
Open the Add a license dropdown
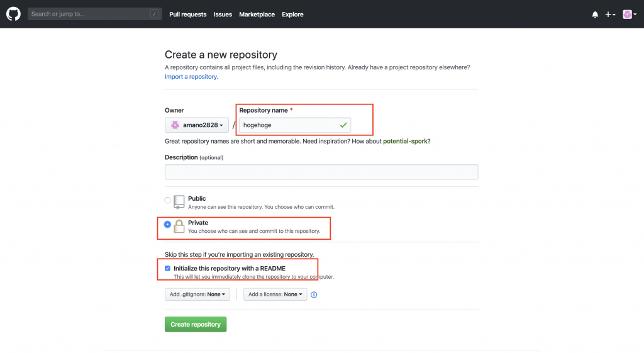(275, 294)
